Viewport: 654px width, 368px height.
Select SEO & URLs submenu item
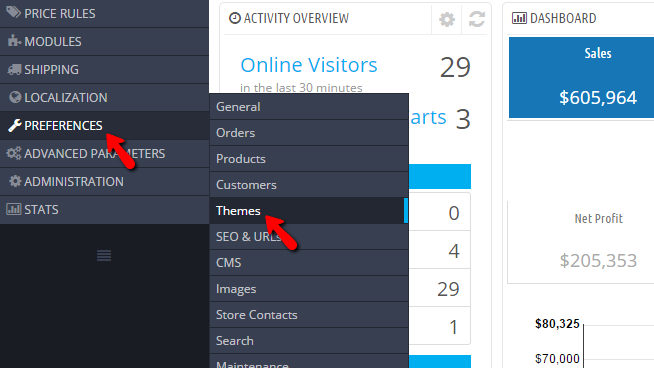tap(309, 237)
